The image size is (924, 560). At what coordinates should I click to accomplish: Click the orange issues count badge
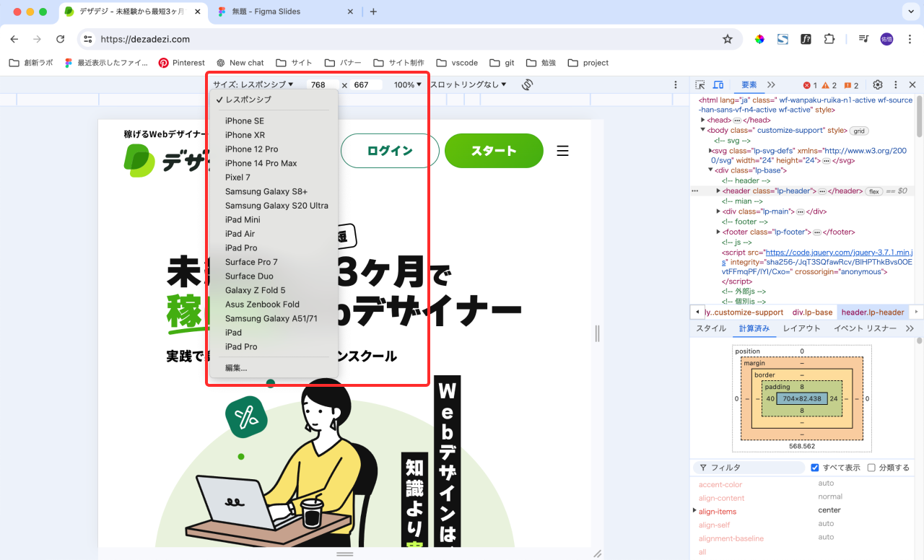point(851,85)
